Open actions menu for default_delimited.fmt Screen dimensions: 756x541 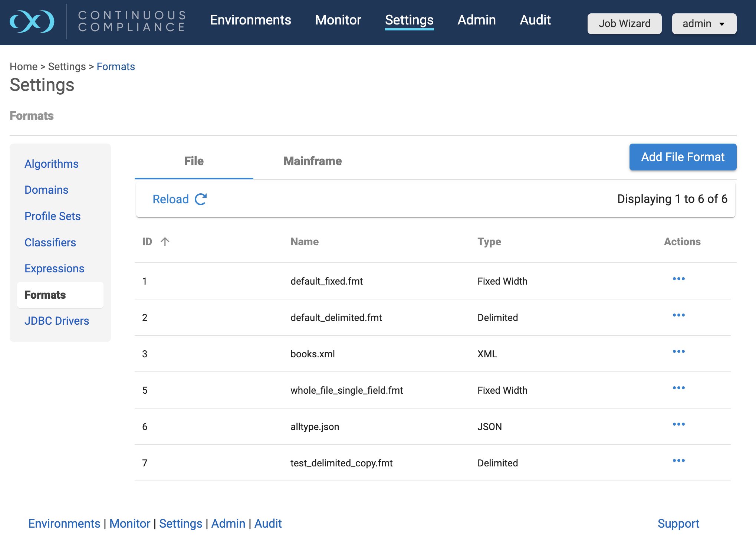pyautogui.click(x=678, y=315)
